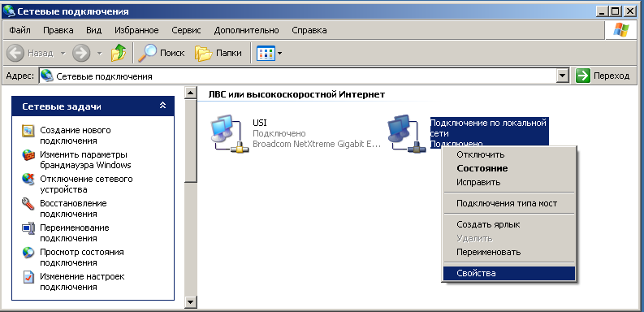Click Создание нового подключения link
Image resolution: width=644 pixels, height=312 pixels.
point(76,135)
